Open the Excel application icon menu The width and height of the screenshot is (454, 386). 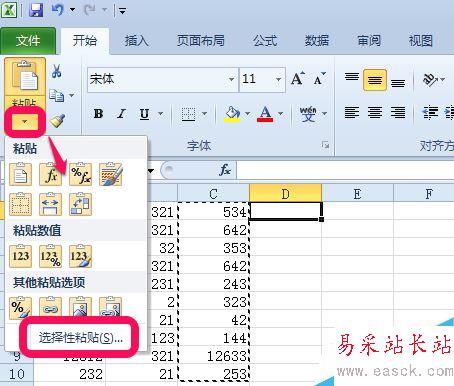9,10
